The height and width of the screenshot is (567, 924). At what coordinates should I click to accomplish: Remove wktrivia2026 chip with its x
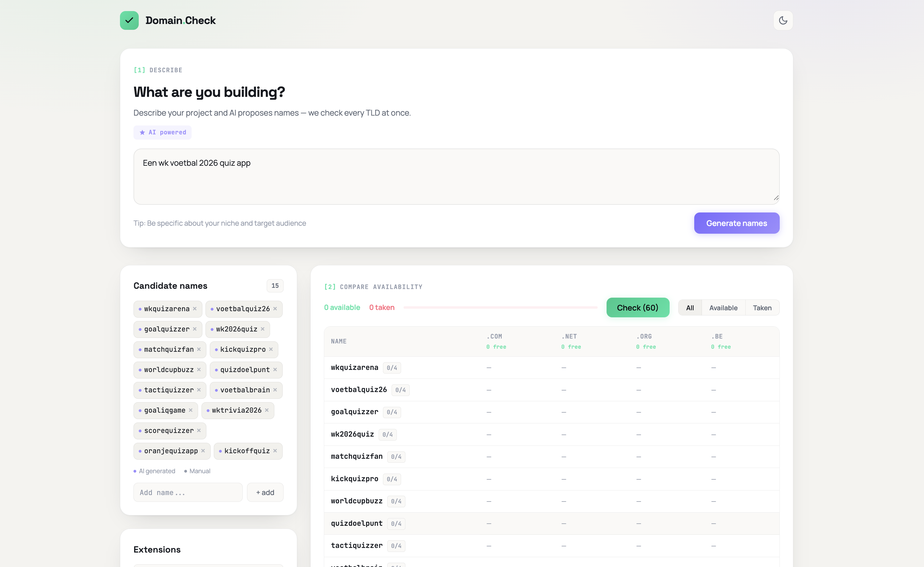pos(267,410)
